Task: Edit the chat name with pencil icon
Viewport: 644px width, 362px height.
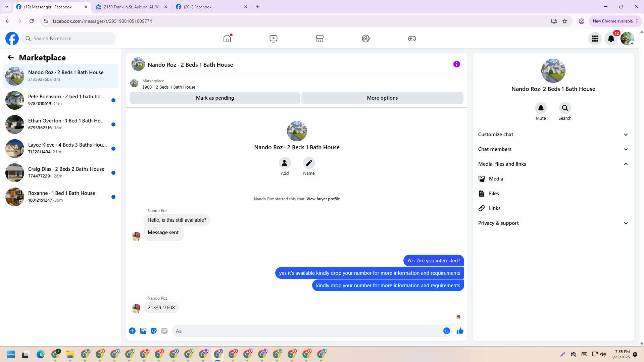Action: 309,163
